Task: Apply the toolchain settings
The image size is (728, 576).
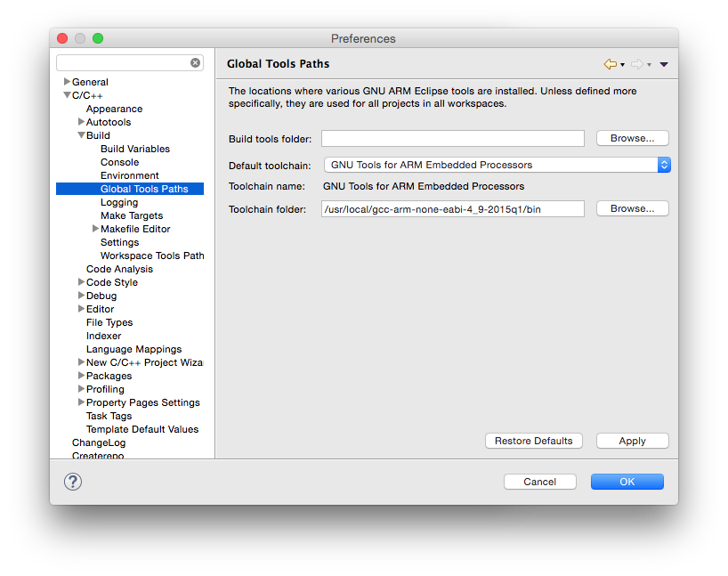Action: click(x=632, y=440)
